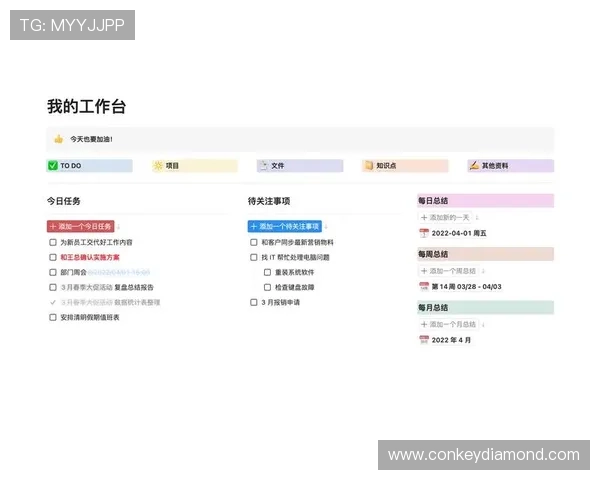
Task: Click the text 复盘总结报告
Action: (134, 287)
